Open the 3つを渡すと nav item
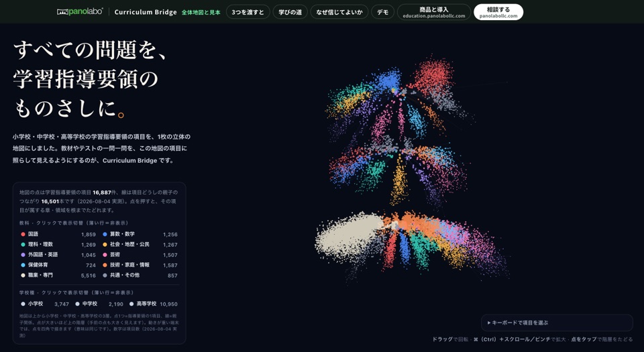The height and width of the screenshot is (352, 644). click(x=248, y=12)
